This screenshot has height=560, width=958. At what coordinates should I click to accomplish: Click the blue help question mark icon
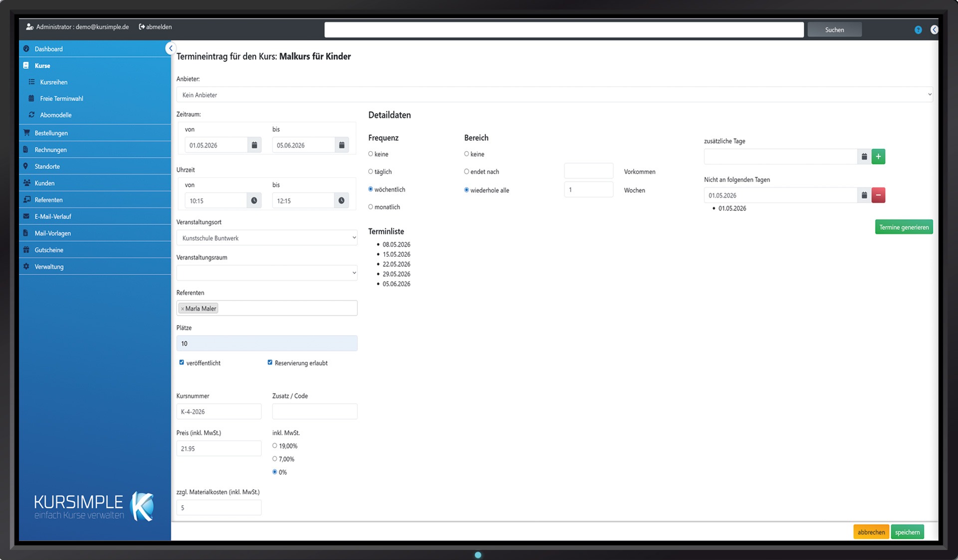click(x=918, y=30)
